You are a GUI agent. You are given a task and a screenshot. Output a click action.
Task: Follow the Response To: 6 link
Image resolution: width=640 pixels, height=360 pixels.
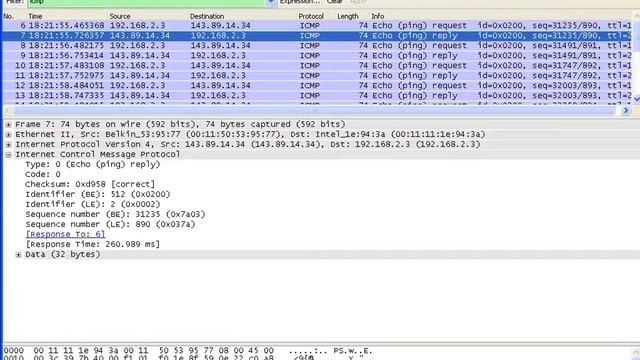click(x=65, y=234)
